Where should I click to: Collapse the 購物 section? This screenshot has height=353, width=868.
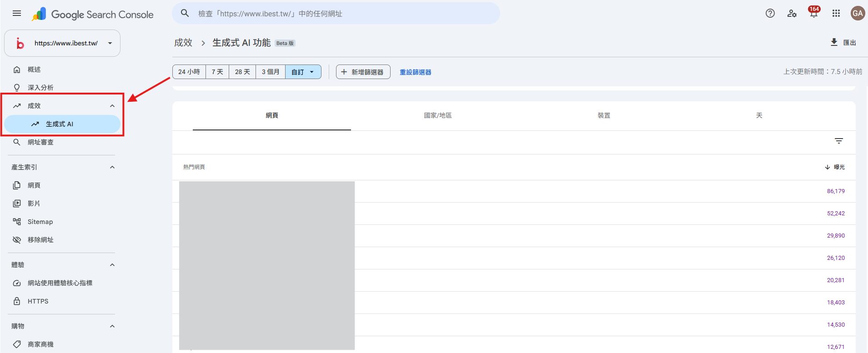tap(112, 326)
